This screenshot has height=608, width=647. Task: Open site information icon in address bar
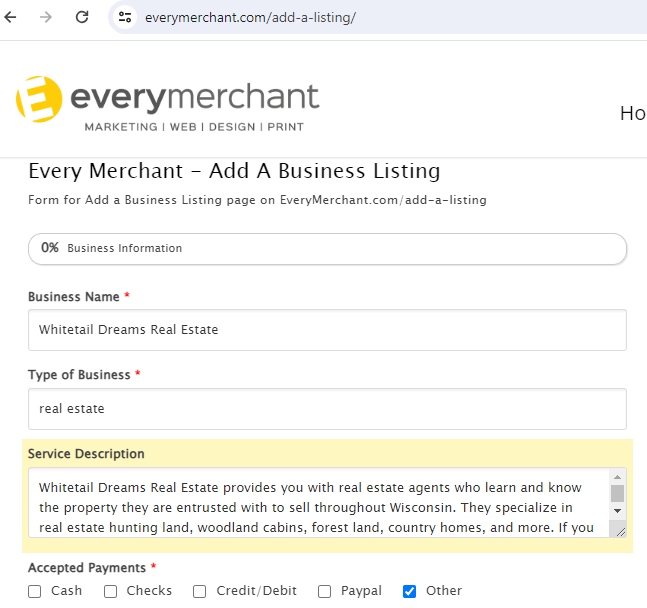125,17
